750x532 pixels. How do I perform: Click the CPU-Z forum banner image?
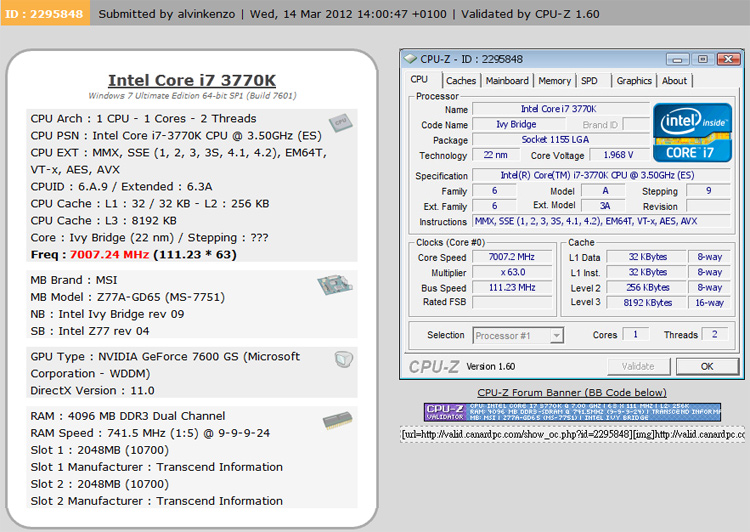[572, 412]
